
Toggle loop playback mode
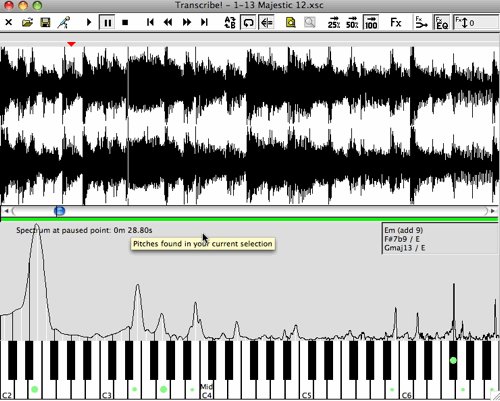tap(248, 23)
